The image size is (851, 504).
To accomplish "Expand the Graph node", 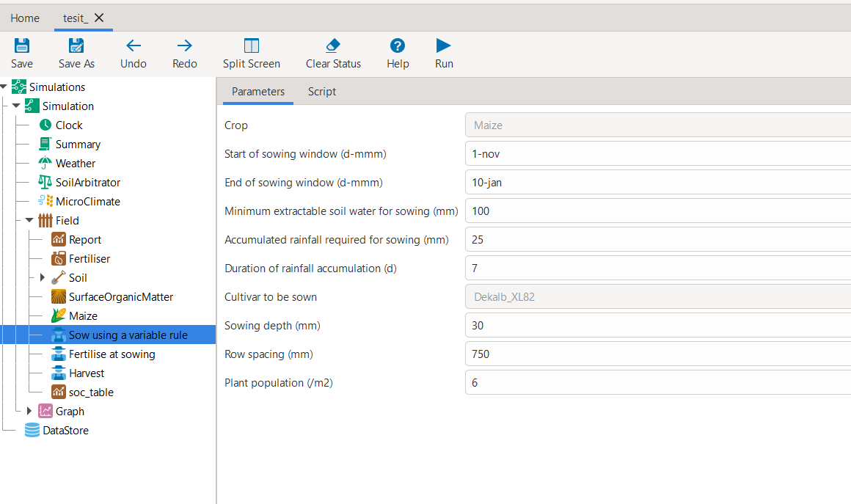I will tap(29, 411).
